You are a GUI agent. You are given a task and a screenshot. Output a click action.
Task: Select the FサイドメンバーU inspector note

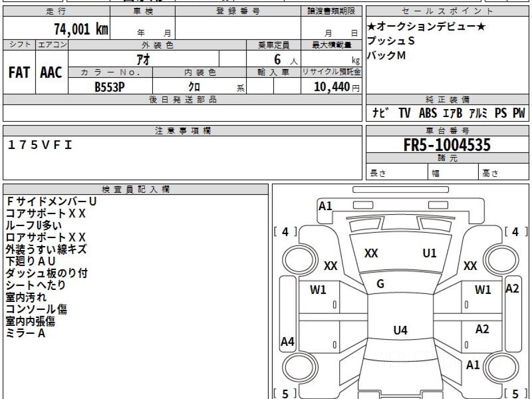pyautogui.click(x=51, y=201)
